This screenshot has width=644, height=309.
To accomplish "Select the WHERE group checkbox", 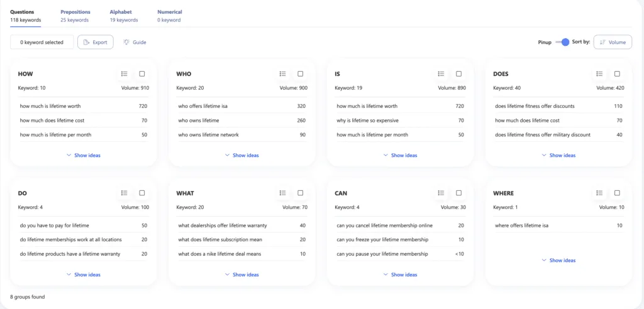I will [618, 193].
